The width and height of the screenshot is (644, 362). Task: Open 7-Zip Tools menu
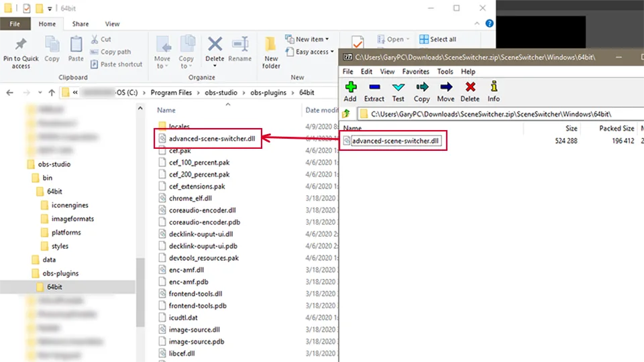point(445,72)
